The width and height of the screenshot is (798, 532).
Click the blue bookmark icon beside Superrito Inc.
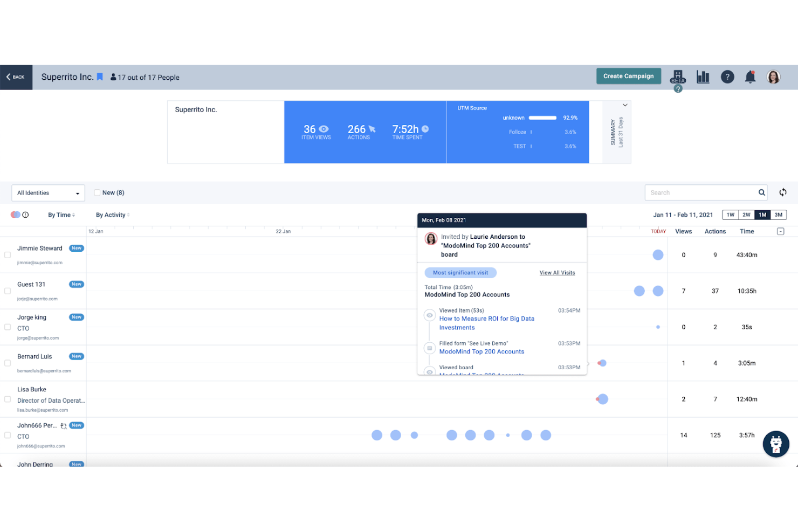pos(100,77)
